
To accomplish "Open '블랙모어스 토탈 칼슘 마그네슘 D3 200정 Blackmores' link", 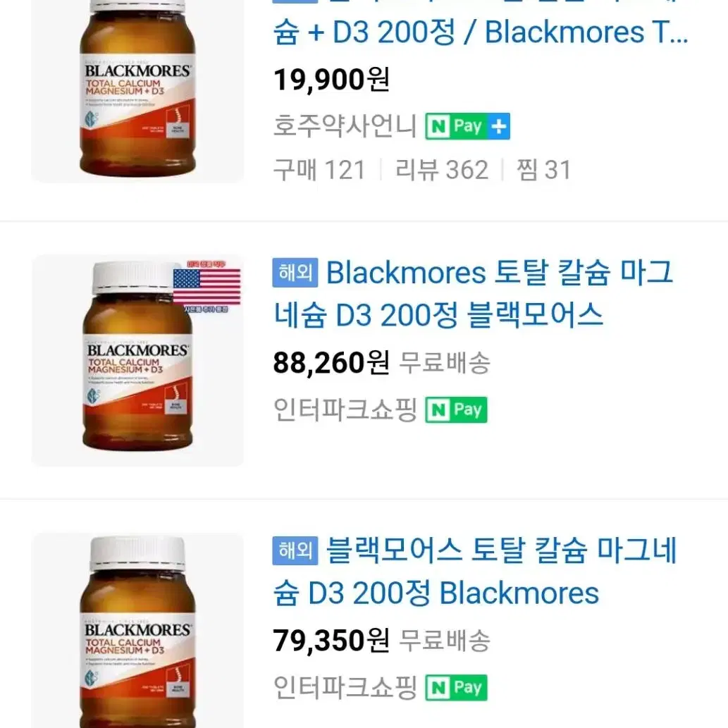I will click(x=474, y=572).
